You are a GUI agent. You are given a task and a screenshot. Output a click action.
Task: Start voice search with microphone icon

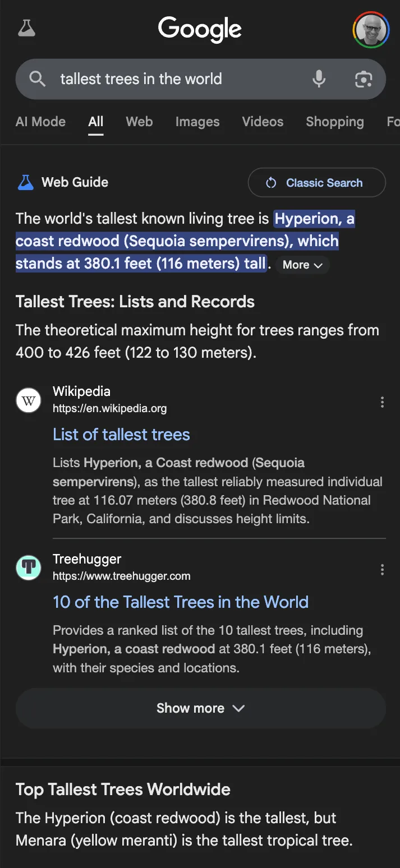[x=319, y=79]
